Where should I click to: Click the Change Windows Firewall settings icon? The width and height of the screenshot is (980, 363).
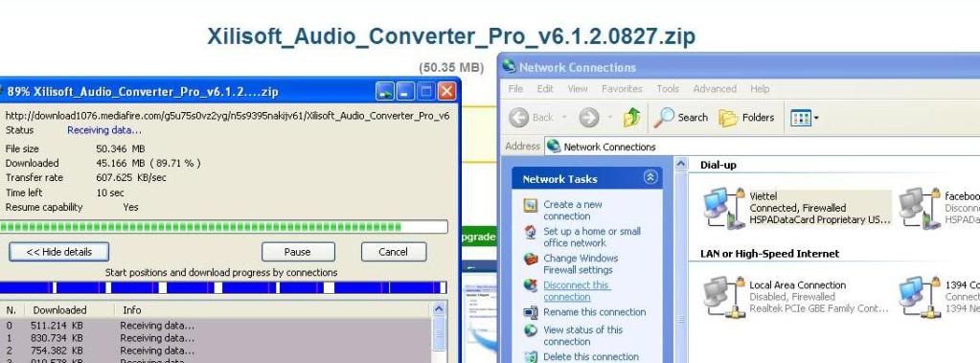pos(531,259)
